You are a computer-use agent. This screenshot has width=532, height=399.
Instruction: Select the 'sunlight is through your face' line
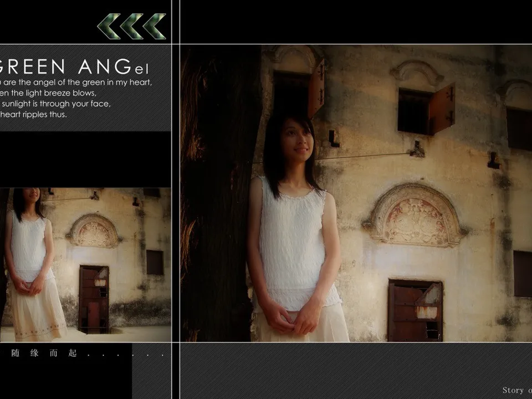[55, 104]
